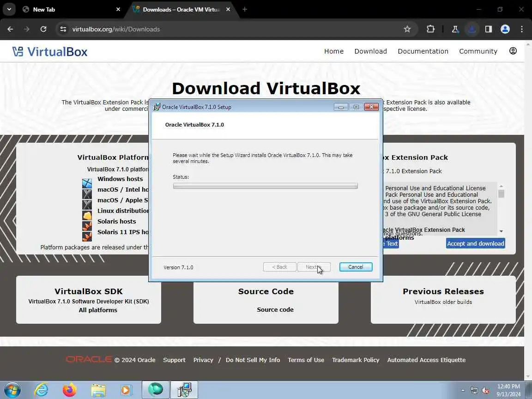Launch Internet Explorer from the taskbar
The height and width of the screenshot is (399, 532).
[x=41, y=390]
